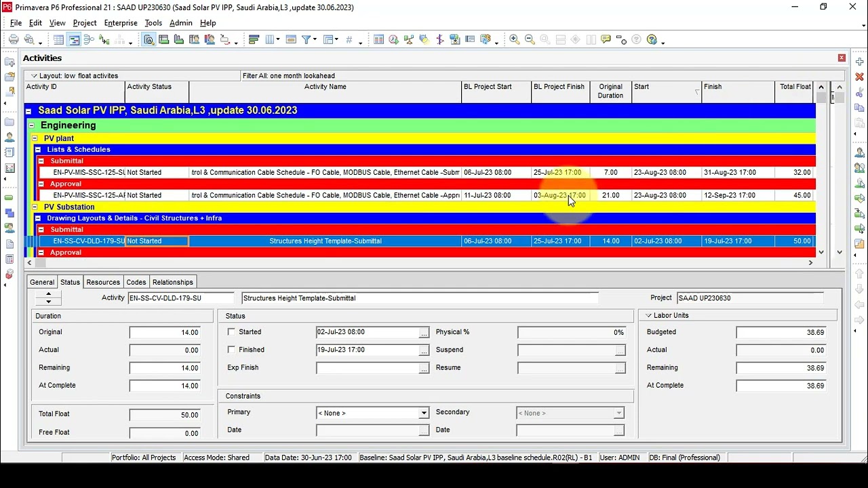
Task: Switch to Gantt Chart view
Action: click(74, 40)
